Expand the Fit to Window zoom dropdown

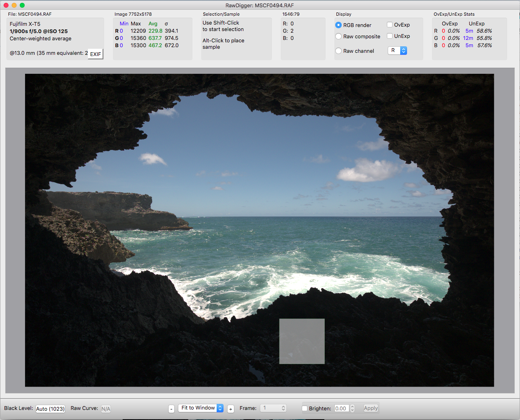pos(200,408)
